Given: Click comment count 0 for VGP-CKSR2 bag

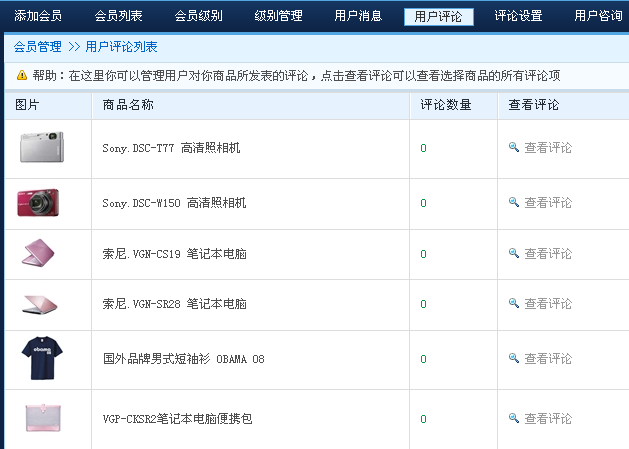Looking at the screenshot, I should [x=423, y=419].
